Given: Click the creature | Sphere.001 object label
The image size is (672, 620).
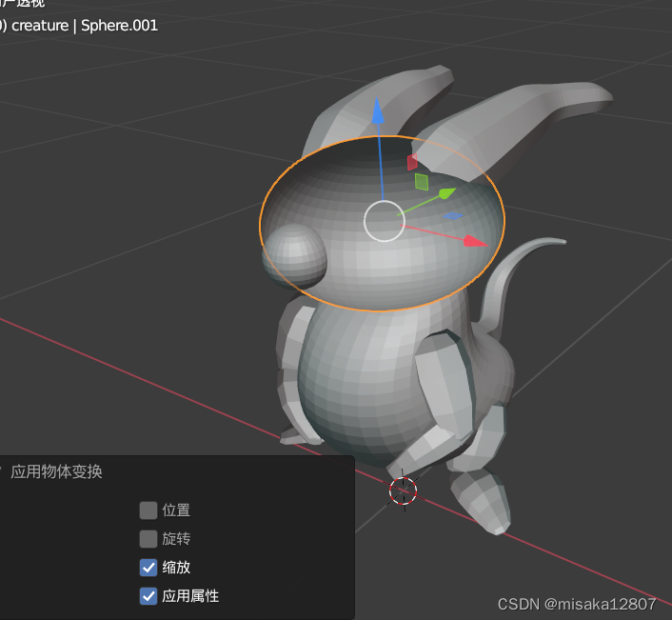Looking at the screenshot, I should (x=85, y=26).
